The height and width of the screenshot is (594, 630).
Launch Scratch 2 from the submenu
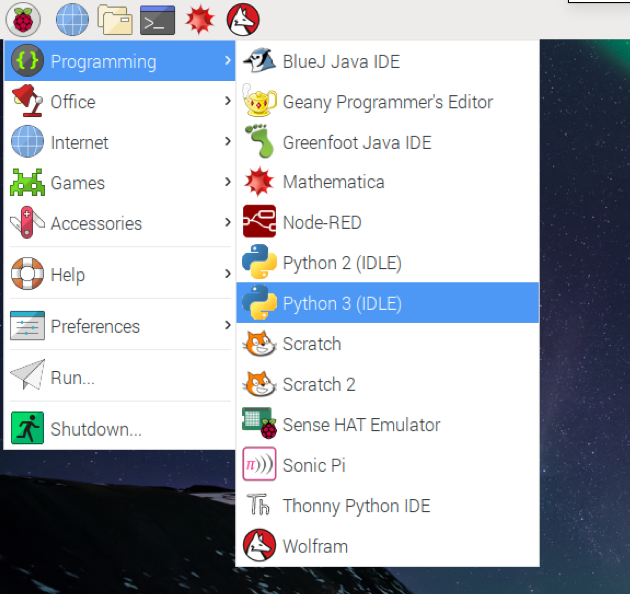(x=387, y=384)
